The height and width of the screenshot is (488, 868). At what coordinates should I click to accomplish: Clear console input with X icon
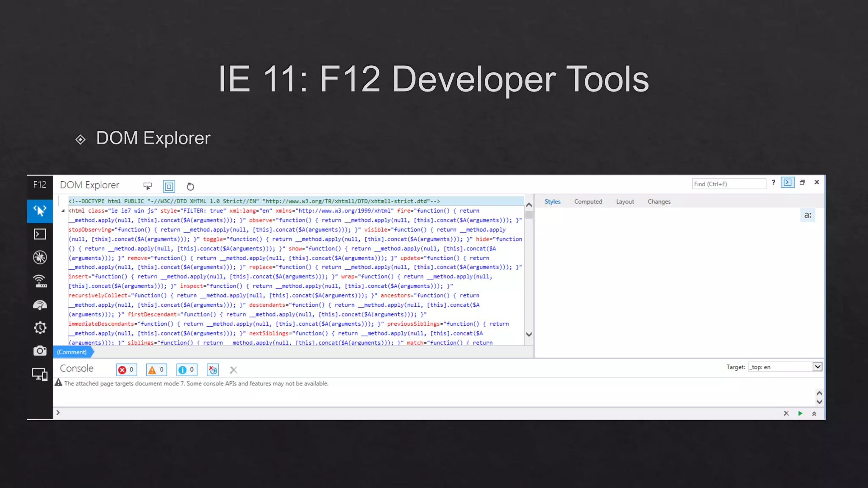(786, 413)
